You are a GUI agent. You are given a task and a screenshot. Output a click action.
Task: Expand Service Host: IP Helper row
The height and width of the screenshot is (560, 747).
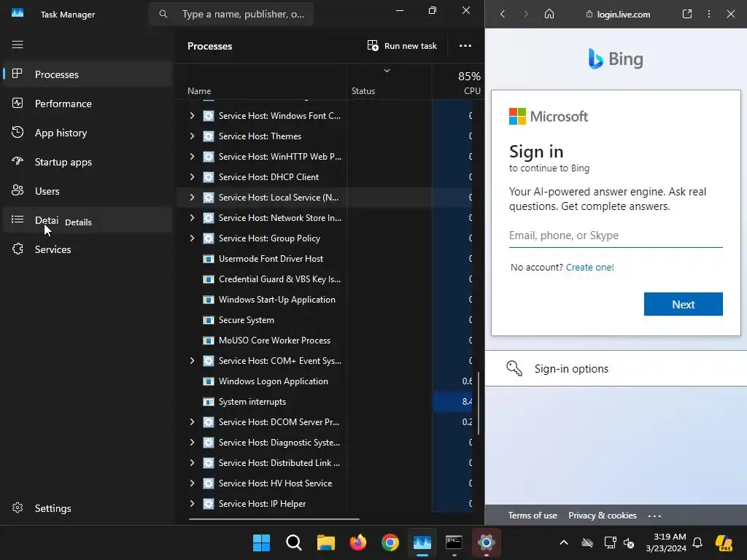(192, 503)
